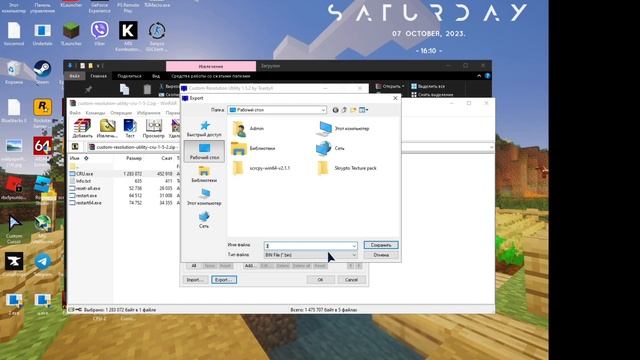Open WinRAR Операции menu
The width and height of the screenshot is (640, 360).
pyautogui.click(x=121, y=113)
